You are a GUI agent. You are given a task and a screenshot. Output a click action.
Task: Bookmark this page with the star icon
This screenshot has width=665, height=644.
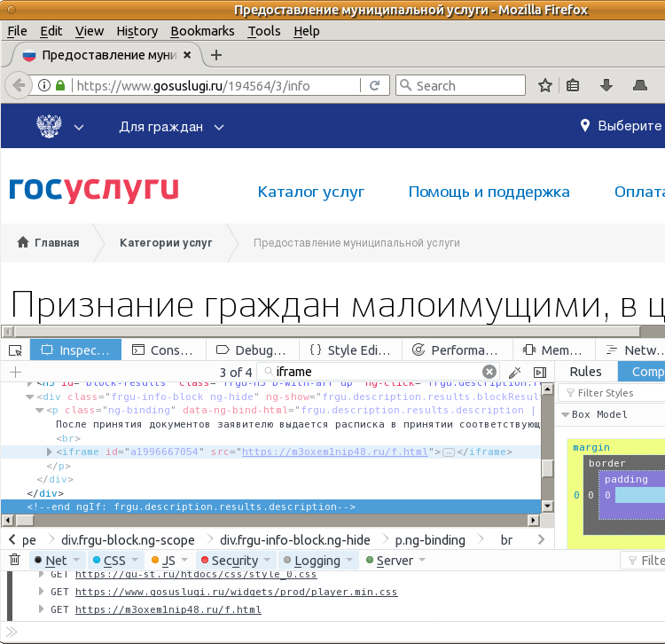click(545, 86)
